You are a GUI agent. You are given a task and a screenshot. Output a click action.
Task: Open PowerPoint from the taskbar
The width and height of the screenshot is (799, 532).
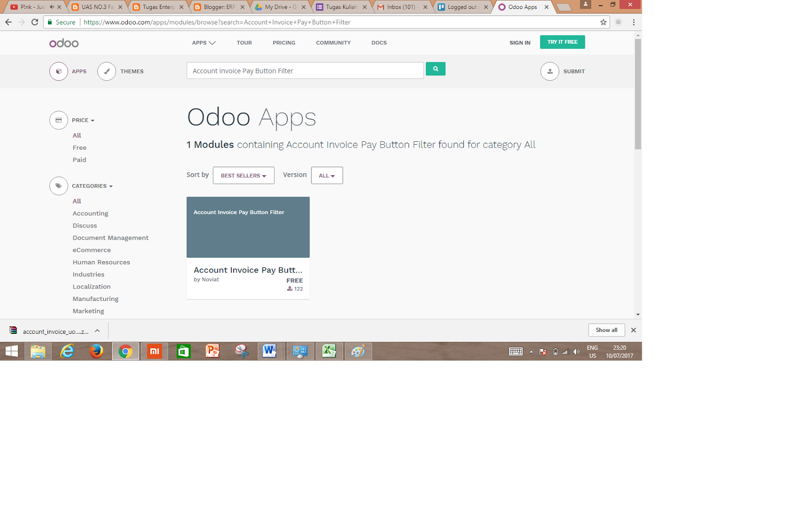pos(212,351)
